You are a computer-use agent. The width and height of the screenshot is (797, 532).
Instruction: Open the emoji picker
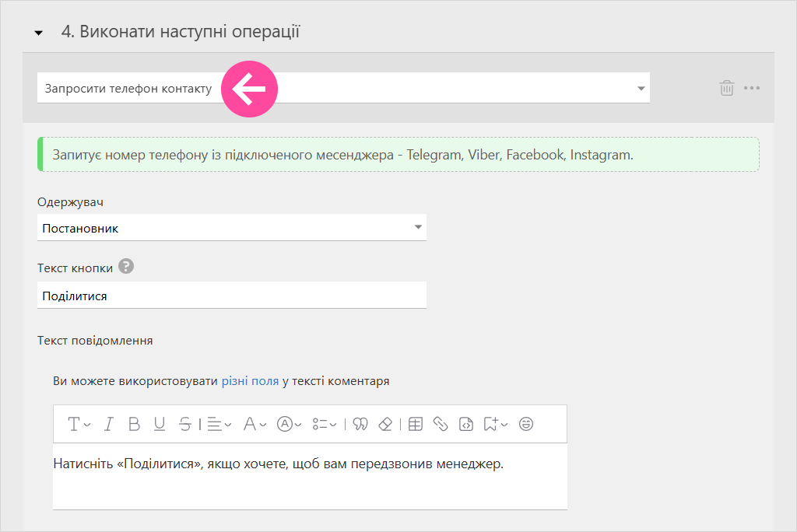[x=526, y=424]
